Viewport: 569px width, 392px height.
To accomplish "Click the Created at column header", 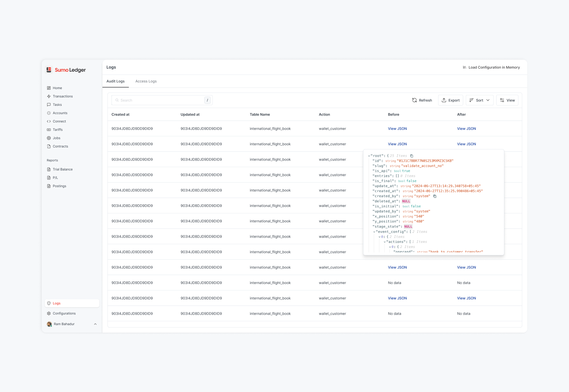I will point(120,114).
